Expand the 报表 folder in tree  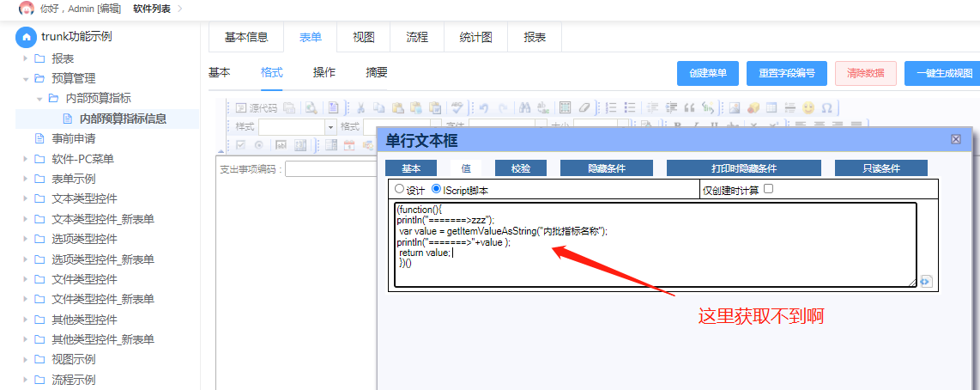[x=26, y=59]
